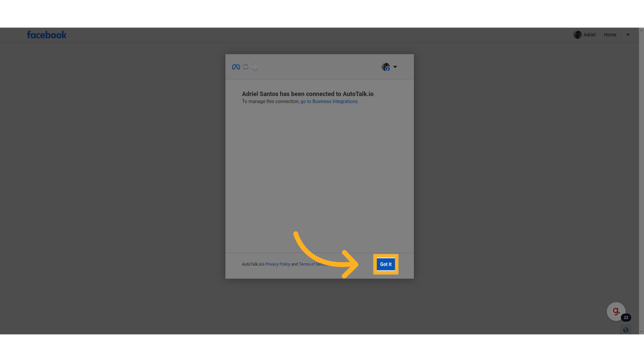Screen dimensions: 644x362
Task: Expand the account menu arrow beside Home
Action: (x=628, y=35)
